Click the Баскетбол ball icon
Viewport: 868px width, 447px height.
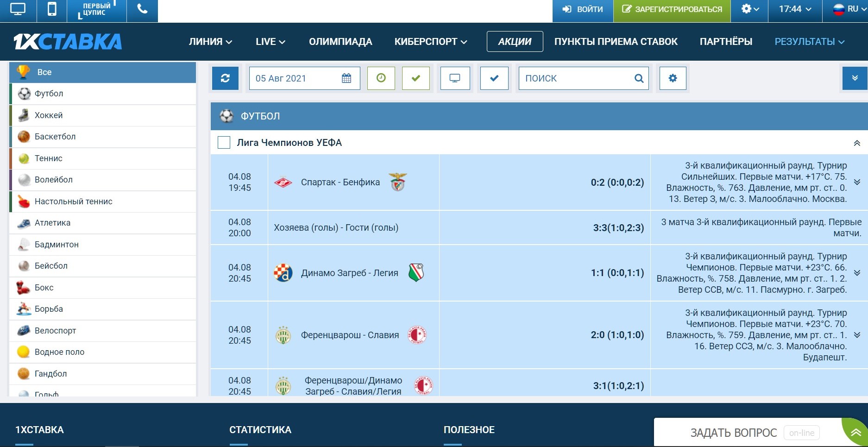point(24,137)
